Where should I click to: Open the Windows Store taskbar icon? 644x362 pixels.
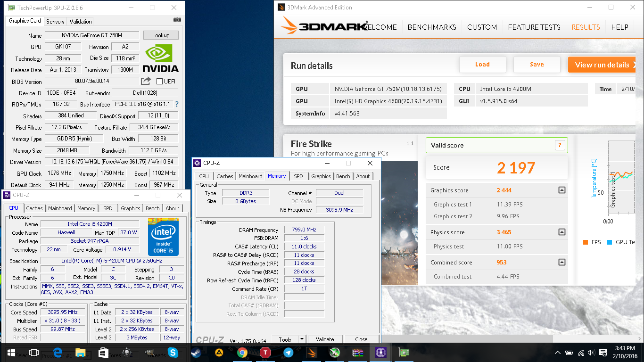(x=104, y=352)
